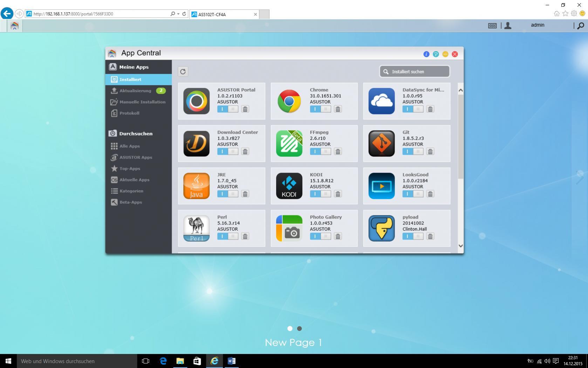Remove pyload via its trash icon
Viewport: 588px width, 368px height.
(x=430, y=236)
